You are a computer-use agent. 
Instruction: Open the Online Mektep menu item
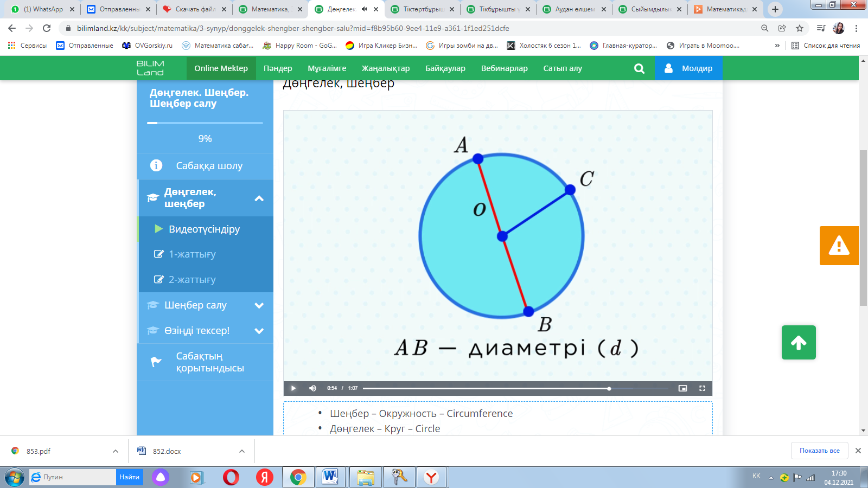pos(221,68)
